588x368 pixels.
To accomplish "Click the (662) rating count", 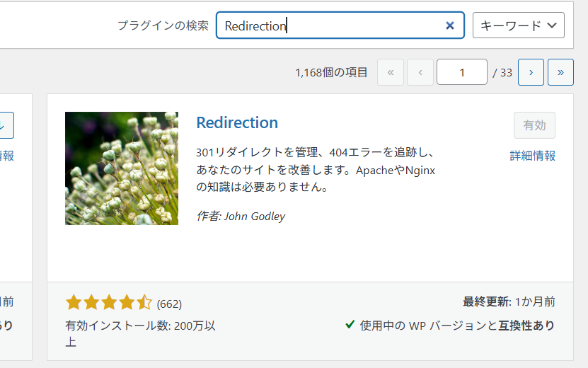I will pos(169,304).
